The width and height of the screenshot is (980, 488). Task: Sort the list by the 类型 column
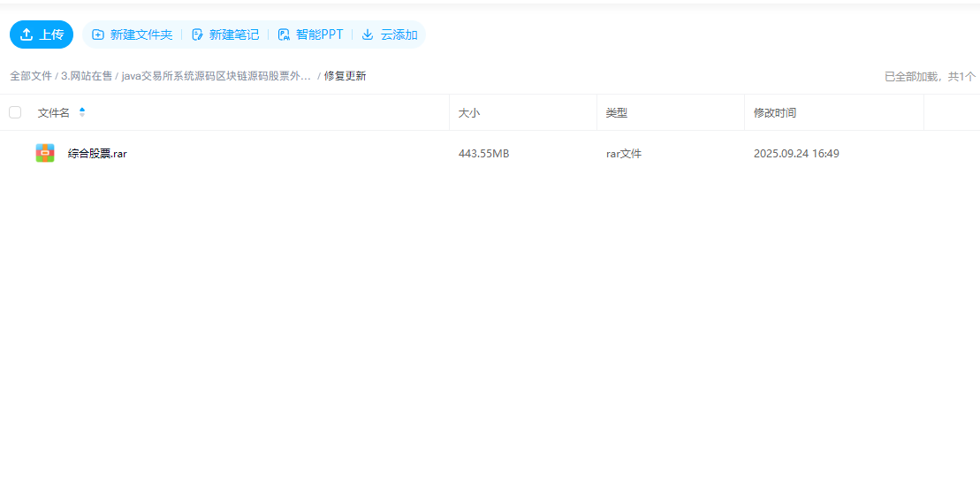point(617,113)
